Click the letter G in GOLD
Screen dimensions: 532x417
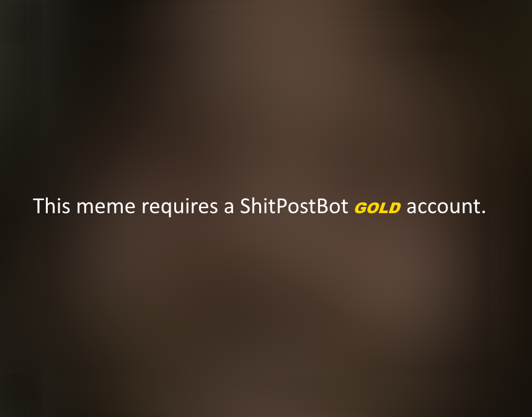pos(361,208)
